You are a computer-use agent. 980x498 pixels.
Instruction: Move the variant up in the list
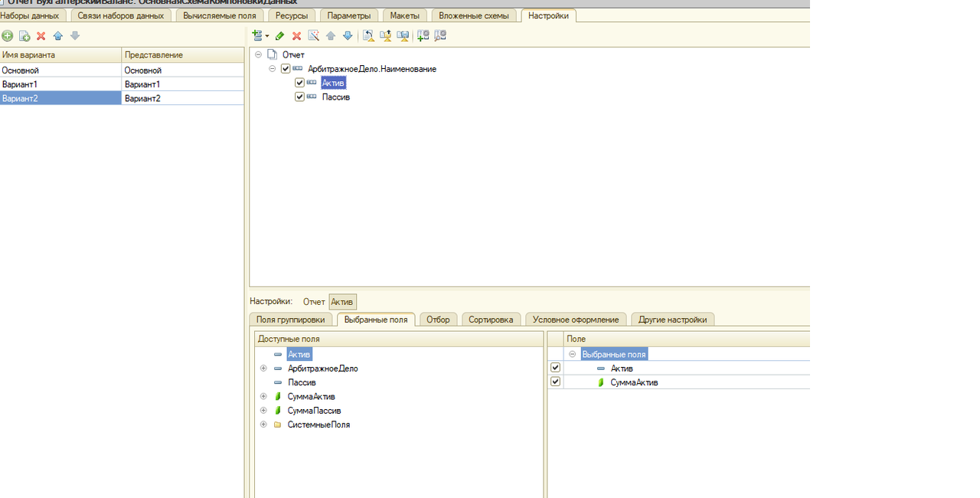click(x=58, y=36)
